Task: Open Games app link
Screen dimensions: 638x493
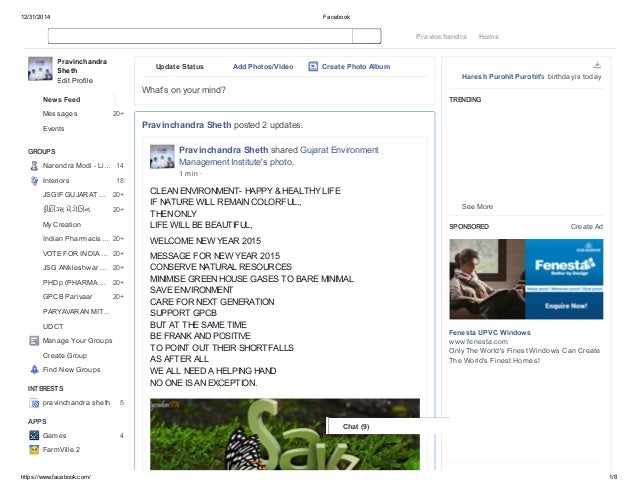Action: pyautogui.click(x=54, y=435)
